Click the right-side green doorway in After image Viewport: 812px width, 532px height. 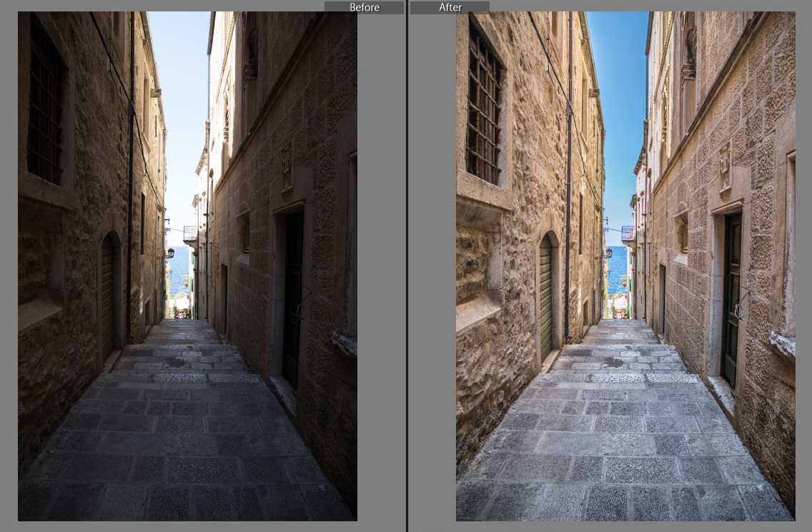(731, 297)
